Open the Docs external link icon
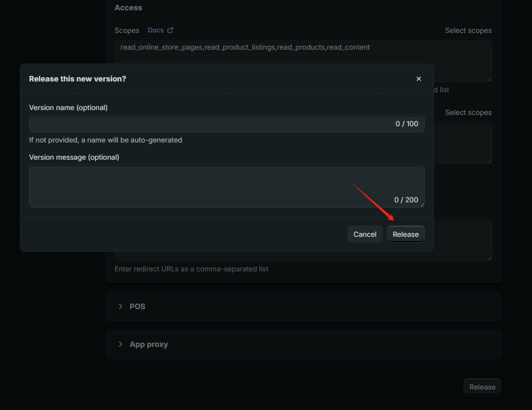This screenshot has height=410, width=532. tap(170, 30)
